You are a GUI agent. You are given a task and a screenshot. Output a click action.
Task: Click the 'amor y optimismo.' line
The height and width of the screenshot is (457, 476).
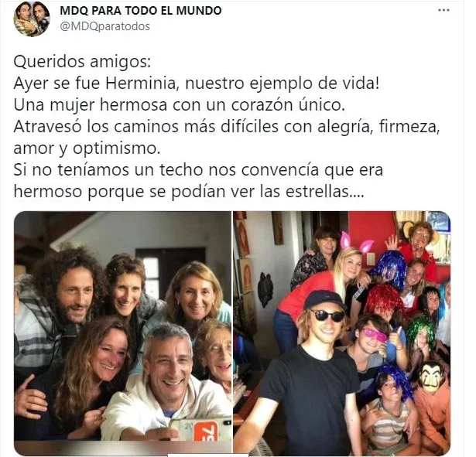pos(87,148)
